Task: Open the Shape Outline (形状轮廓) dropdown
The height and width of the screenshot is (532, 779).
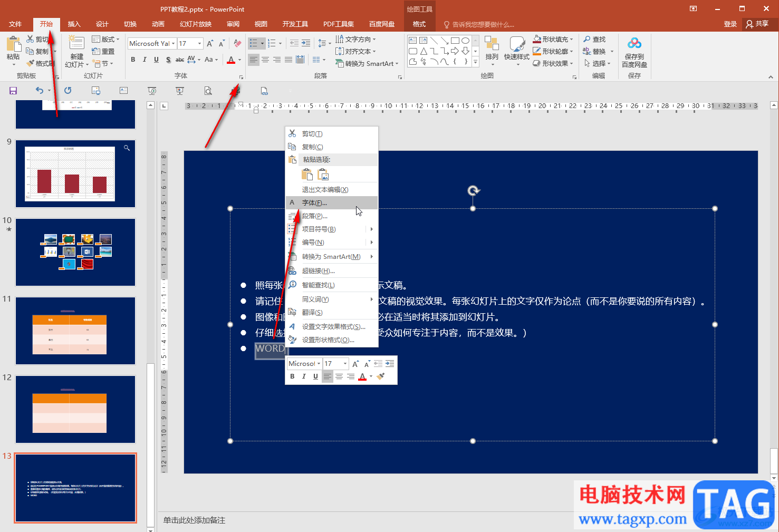Action: pyautogui.click(x=553, y=51)
